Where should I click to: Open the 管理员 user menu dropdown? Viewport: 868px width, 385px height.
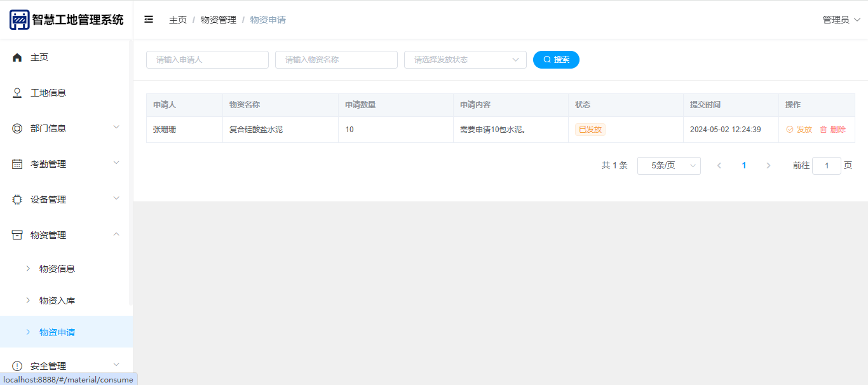tap(841, 20)
